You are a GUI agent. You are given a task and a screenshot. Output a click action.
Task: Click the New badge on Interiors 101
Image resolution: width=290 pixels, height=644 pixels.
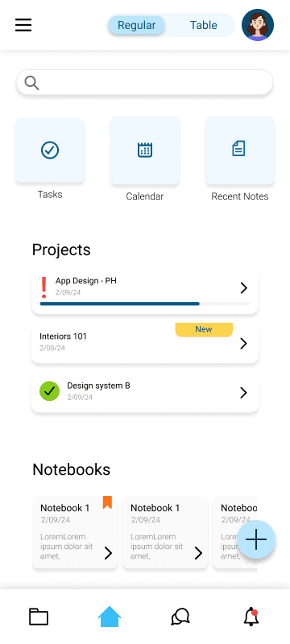(x=204, y=329)
